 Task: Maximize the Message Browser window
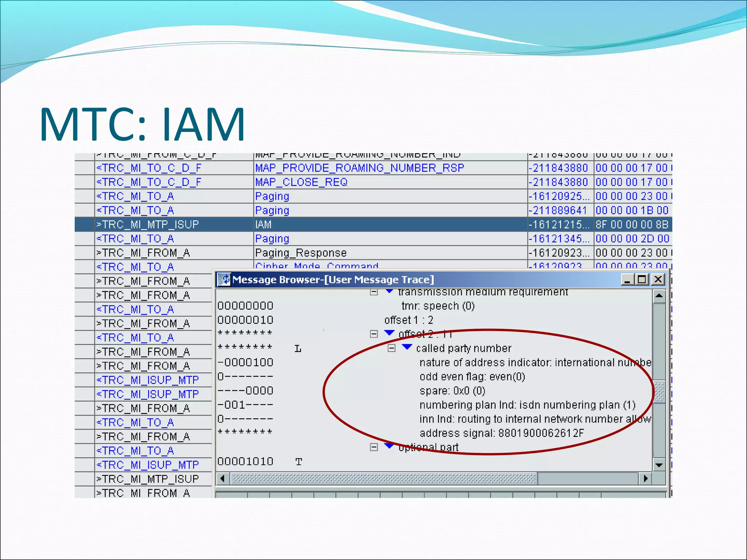pyautogui.click(x=642, y=280)
